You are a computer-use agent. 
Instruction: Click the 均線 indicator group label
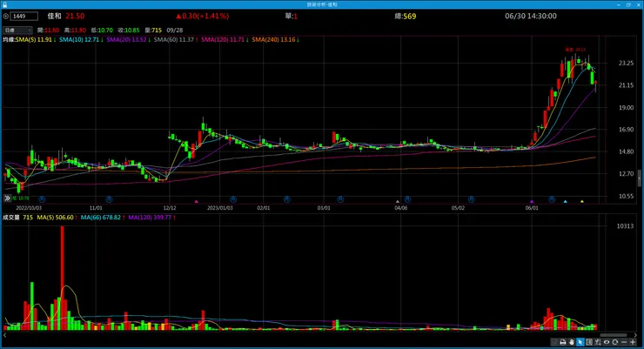(8, 40)
